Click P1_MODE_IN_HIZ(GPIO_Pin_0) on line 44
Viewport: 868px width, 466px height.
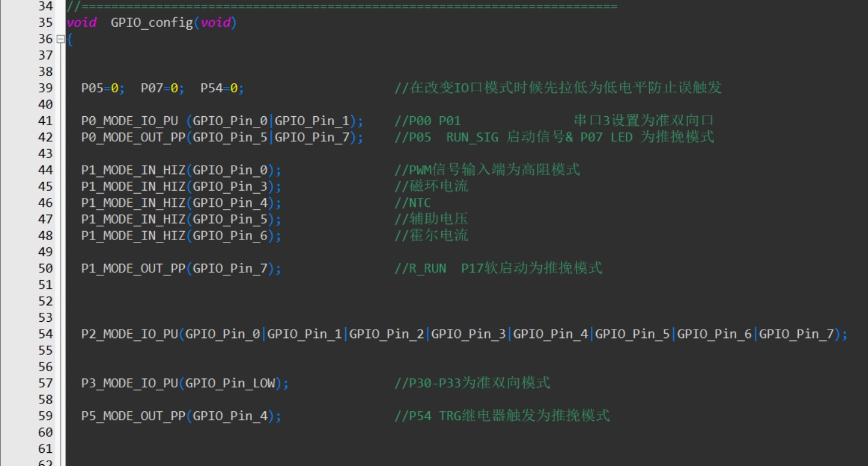(x=181, y=170)
